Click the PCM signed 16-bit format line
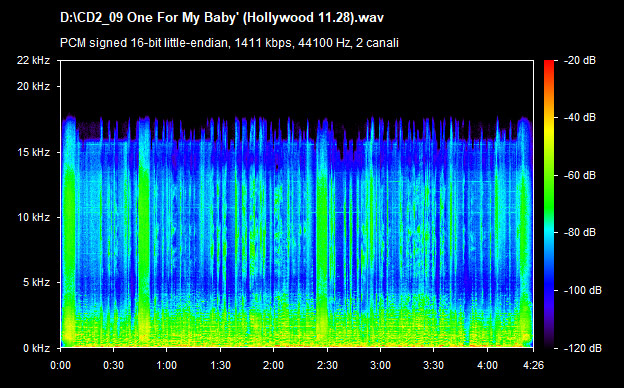Viewport: 624px width, 388px height. click(229, 43)
